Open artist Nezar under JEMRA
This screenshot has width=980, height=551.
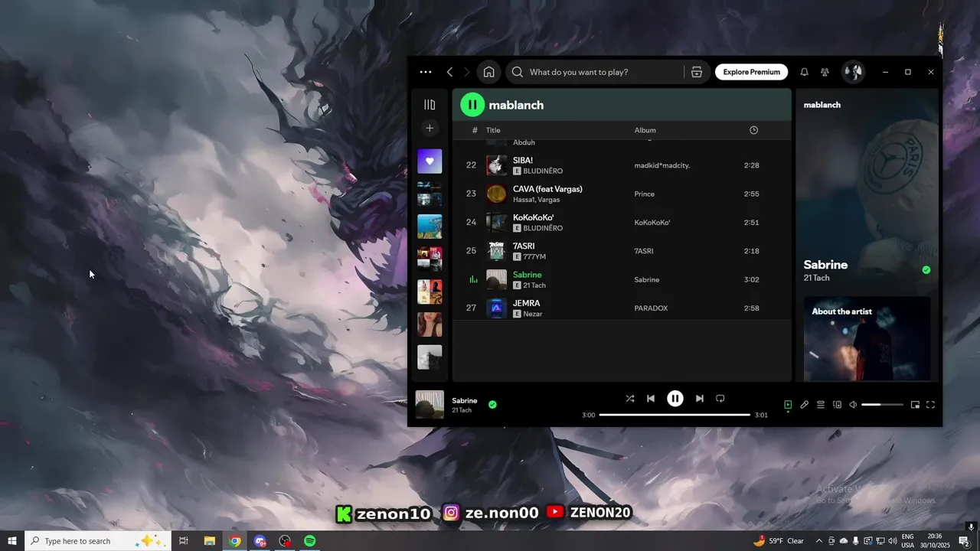click(533, 314)
